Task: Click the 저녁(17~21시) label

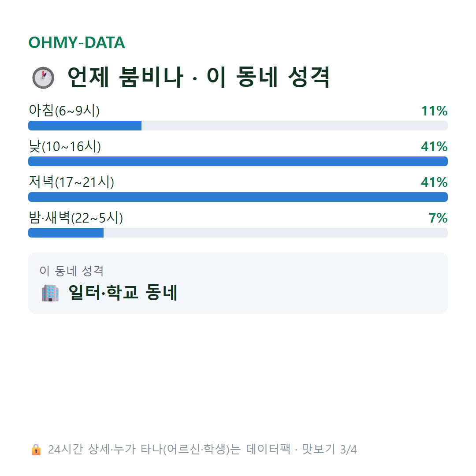Action: tap(71, 182)
